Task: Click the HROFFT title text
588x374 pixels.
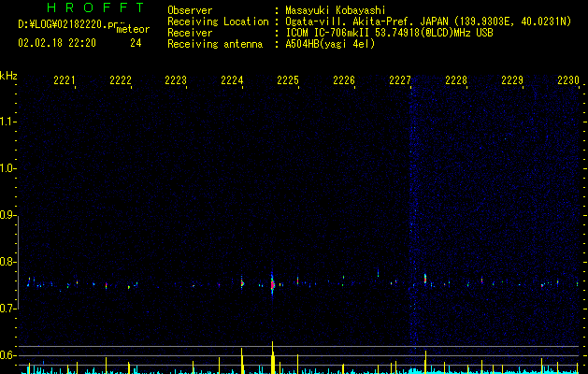Action: click(96, 7)
